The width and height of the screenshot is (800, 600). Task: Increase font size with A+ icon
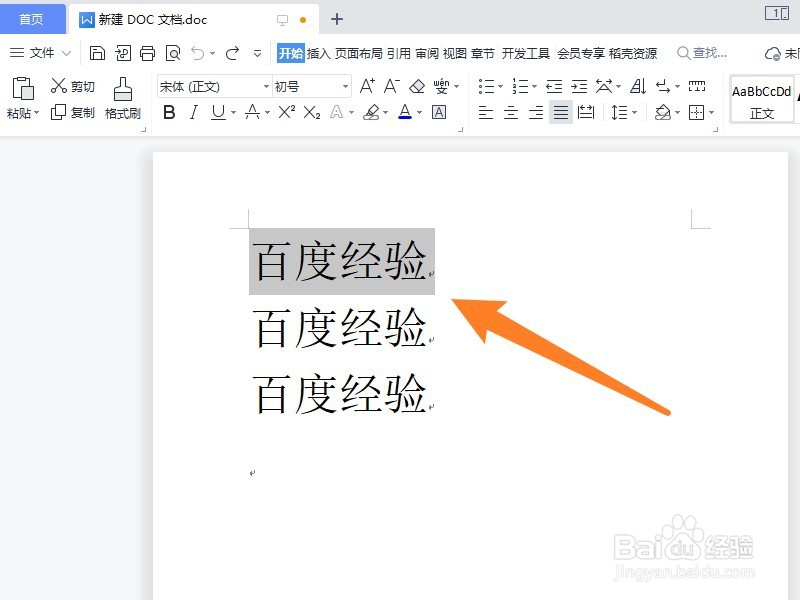pyautogui.click(x=367, y=86)
